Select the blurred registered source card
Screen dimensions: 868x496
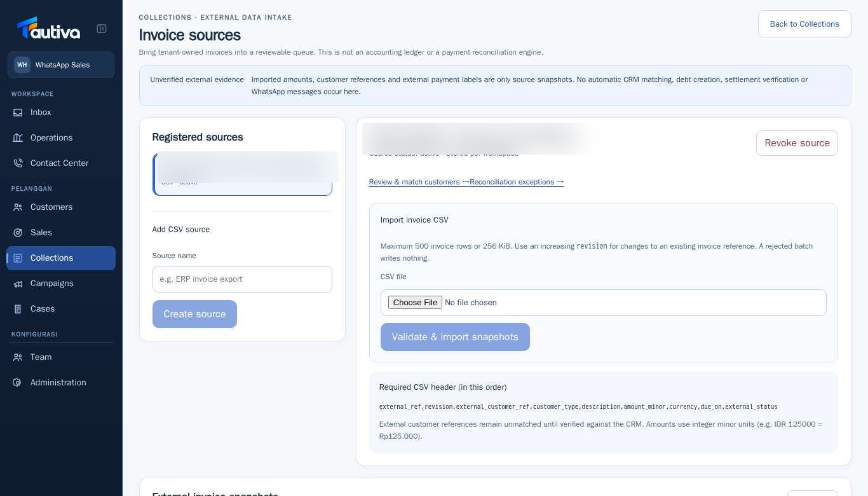coord(243,174)
